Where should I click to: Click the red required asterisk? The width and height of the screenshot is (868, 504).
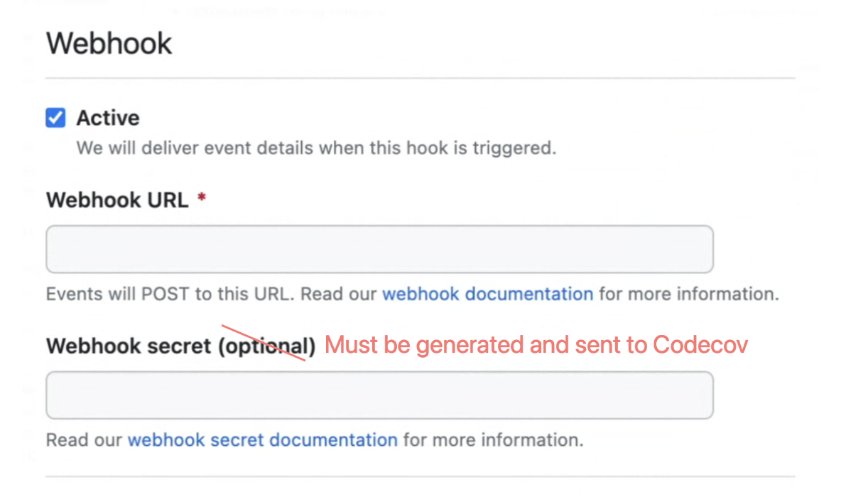[x=202, y=199]
